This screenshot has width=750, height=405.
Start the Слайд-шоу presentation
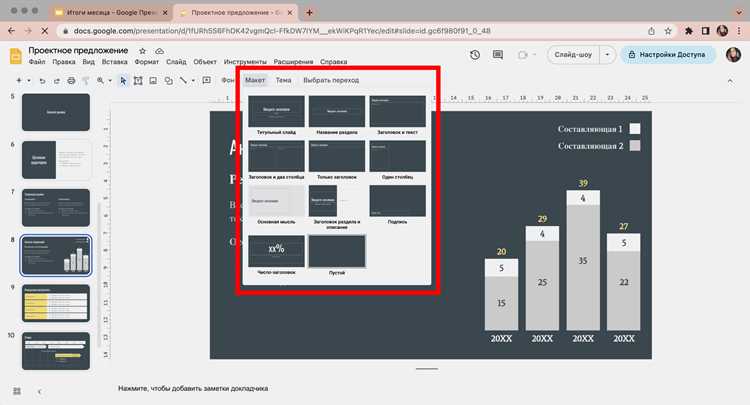click(x=573, y=55)
